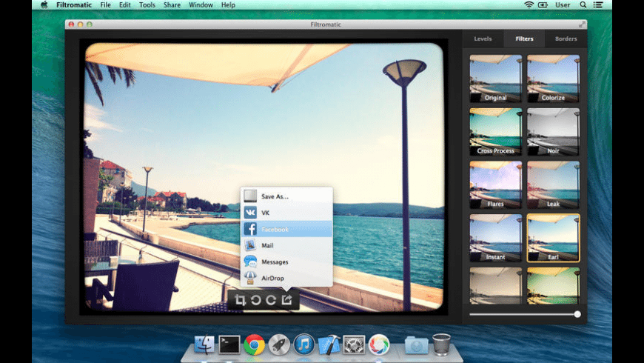Apply the Cross Process filter
644x363 pixels.
tap(495, 131)
